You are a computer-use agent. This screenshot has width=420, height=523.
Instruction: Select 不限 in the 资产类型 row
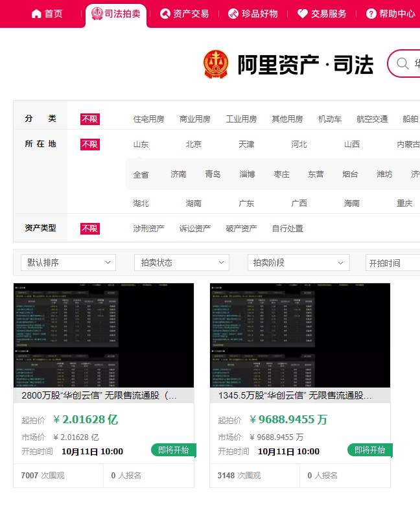[x=89, y=229]
